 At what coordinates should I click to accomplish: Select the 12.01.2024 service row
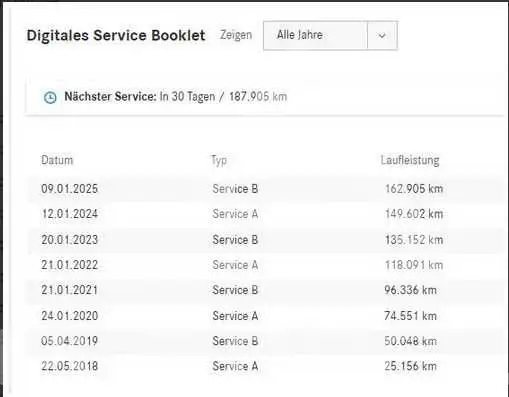click(265, 214)
